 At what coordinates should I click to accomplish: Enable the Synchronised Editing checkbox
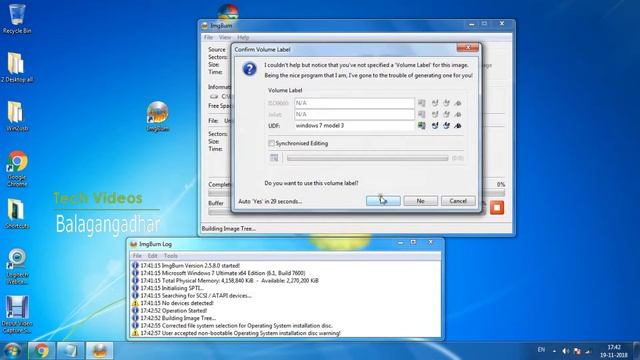271,143
